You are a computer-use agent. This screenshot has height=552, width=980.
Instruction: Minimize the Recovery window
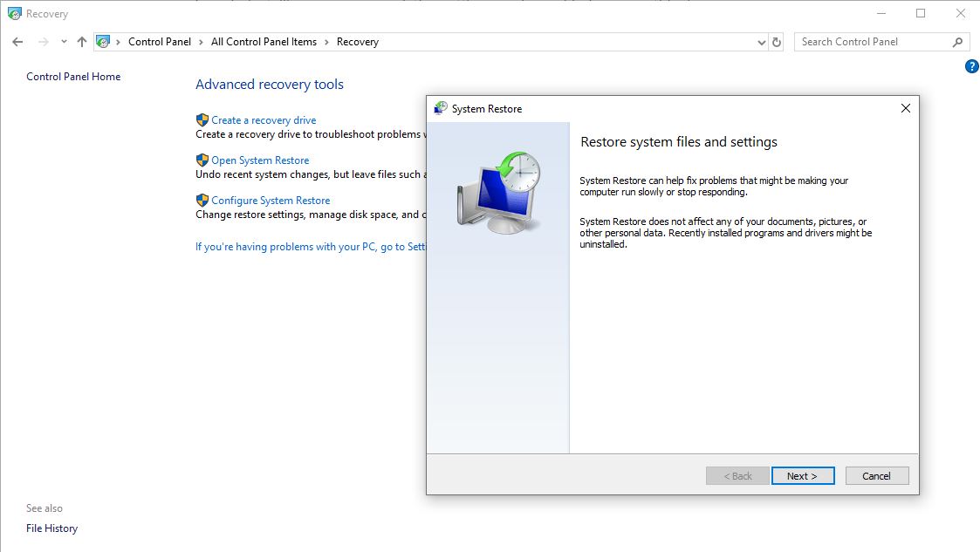click(x=881, y=13)
